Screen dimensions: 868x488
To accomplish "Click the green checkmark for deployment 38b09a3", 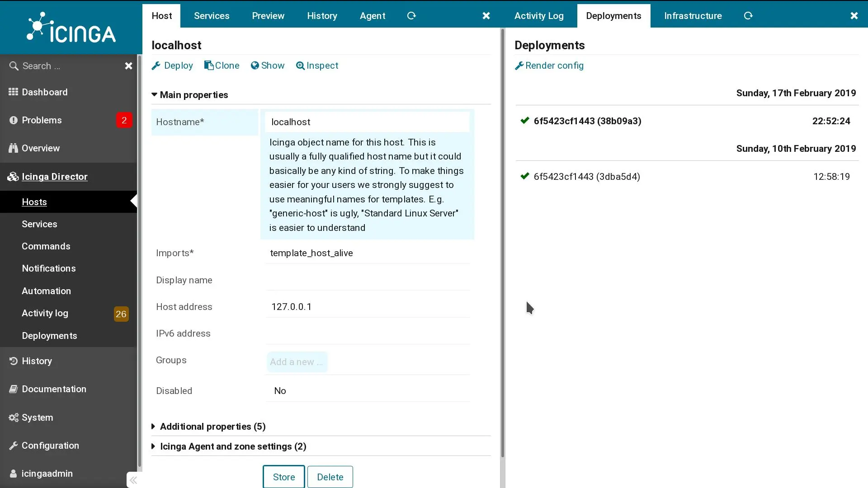I will 524,120.
